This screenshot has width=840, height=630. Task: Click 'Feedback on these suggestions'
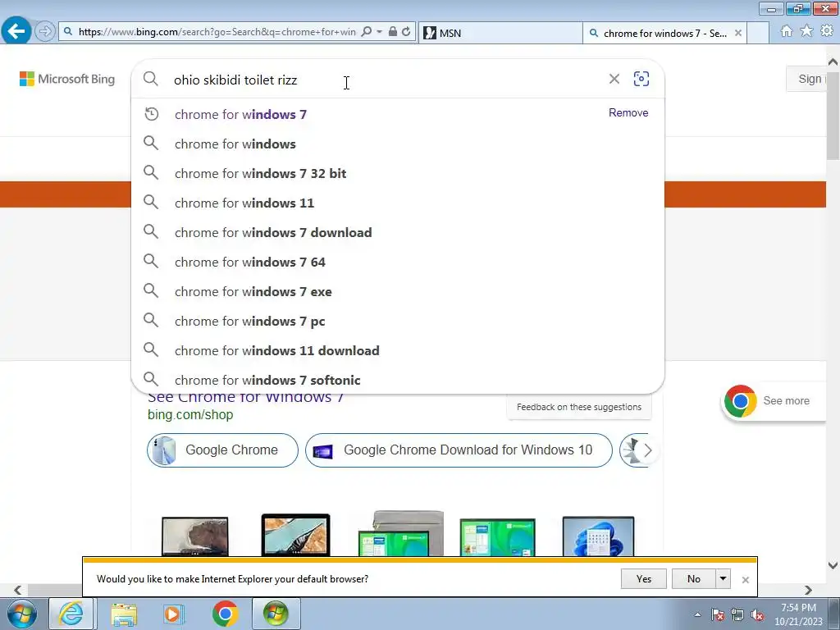(578, 407)
